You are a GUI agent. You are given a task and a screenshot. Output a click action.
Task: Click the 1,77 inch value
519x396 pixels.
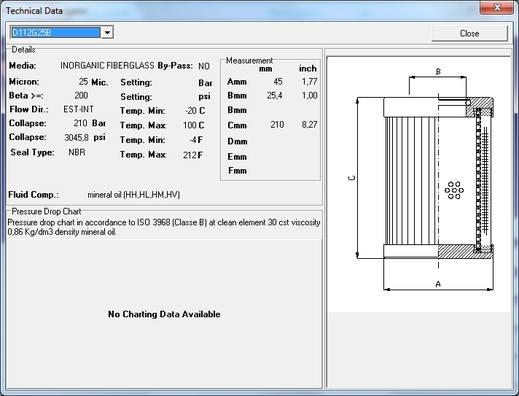[310, 82]
